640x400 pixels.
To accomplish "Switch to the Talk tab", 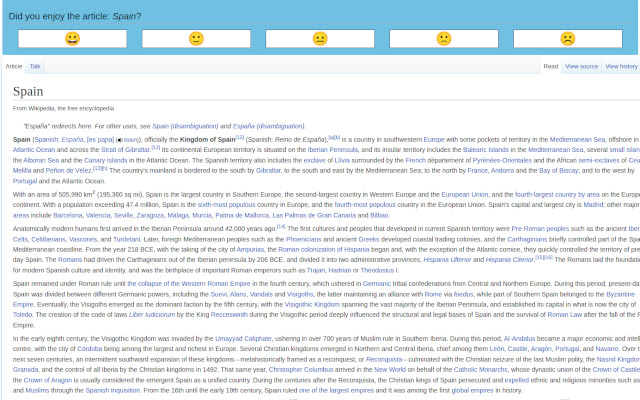I will point(35,66).
